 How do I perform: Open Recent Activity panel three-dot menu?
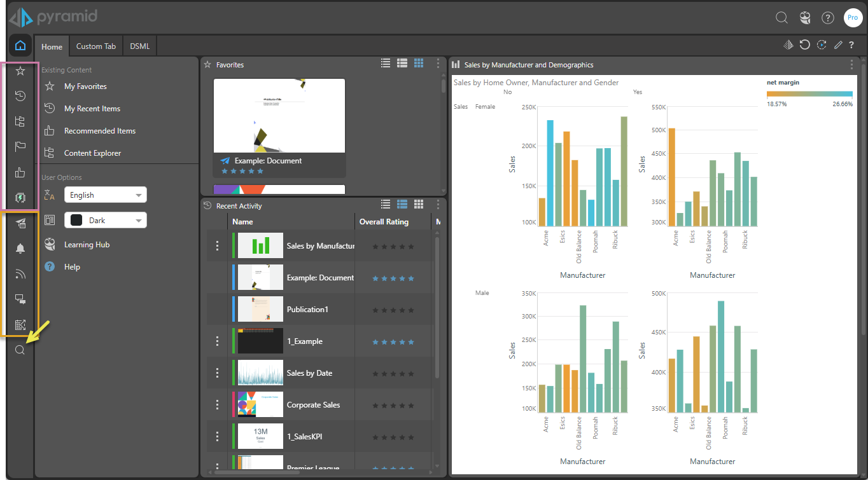[438, 205]
